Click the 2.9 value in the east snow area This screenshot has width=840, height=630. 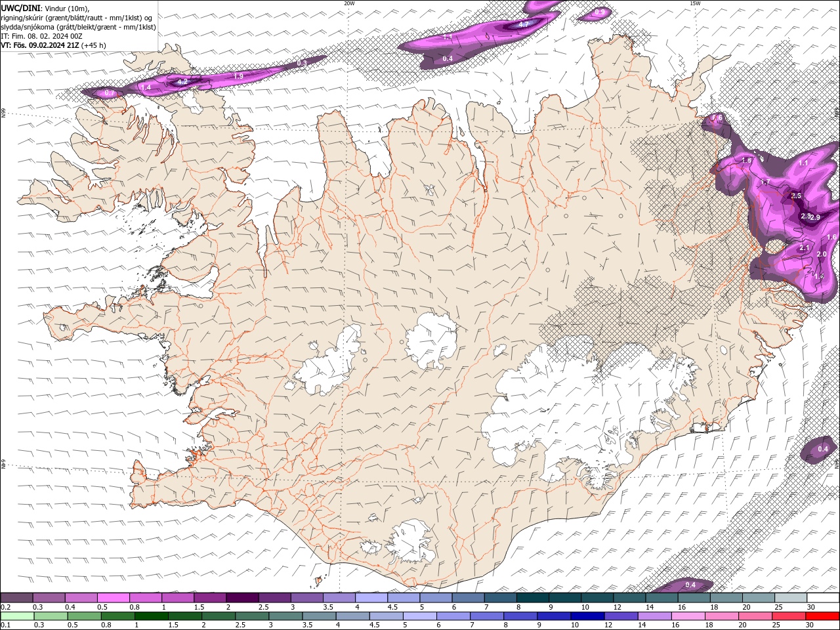pos(815,217)
